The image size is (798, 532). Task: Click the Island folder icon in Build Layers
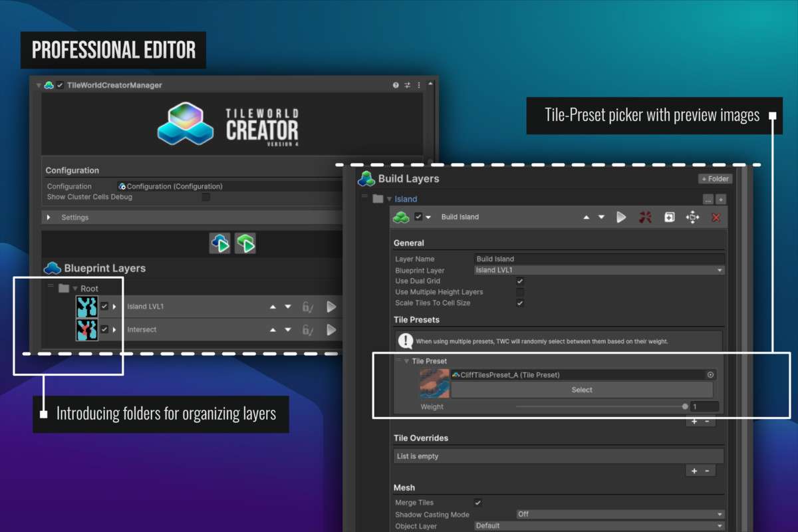pos(378,199)
